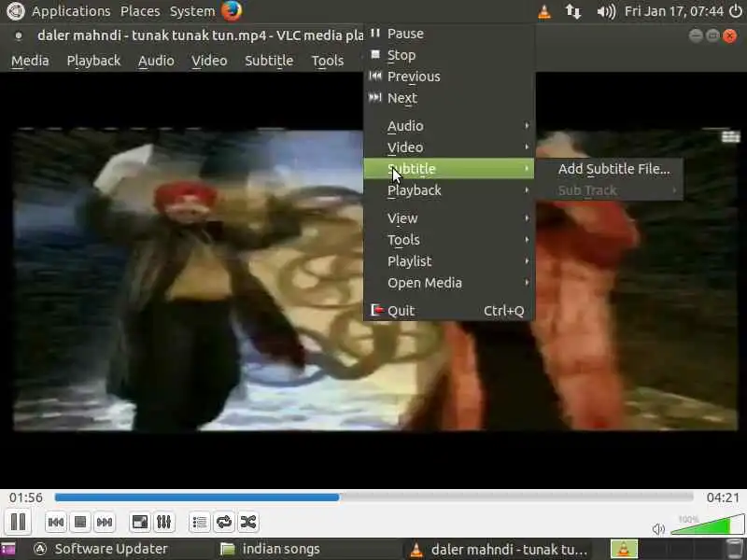Expand the View submenu in context menu
This screenshot has width=747, height=560.
pos(449,218)
